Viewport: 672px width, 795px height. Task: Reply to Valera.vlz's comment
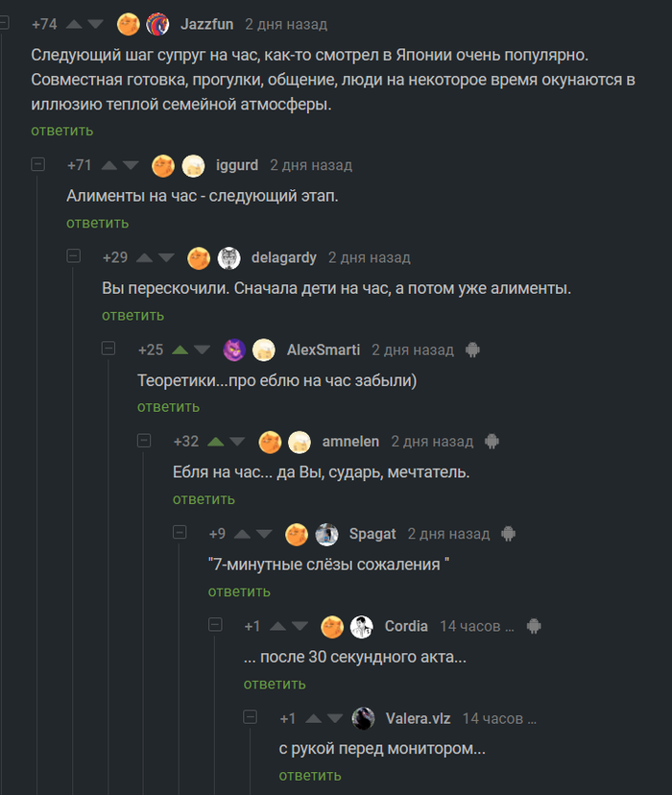coord(310,776)
